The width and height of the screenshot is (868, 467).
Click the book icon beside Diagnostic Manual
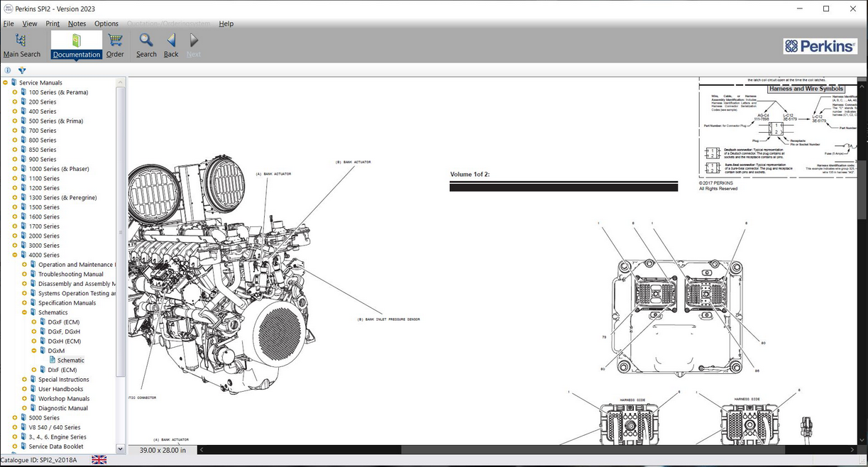pos(33,408)
